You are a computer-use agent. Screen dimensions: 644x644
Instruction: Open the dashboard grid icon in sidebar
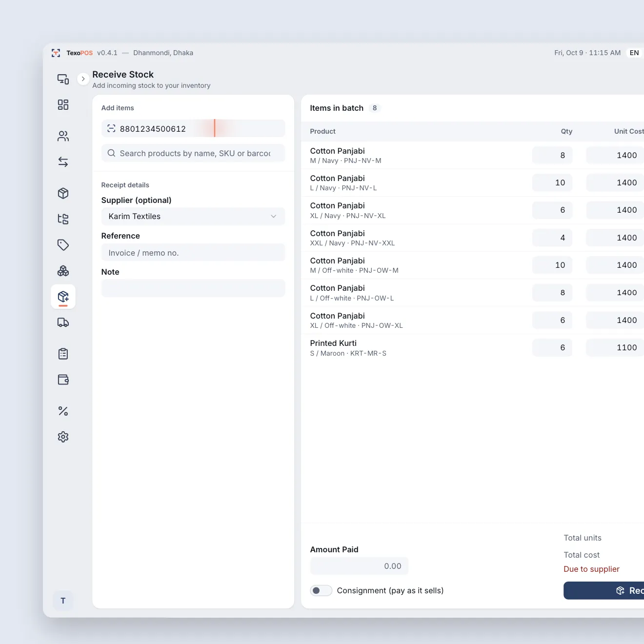pos(63,105)
